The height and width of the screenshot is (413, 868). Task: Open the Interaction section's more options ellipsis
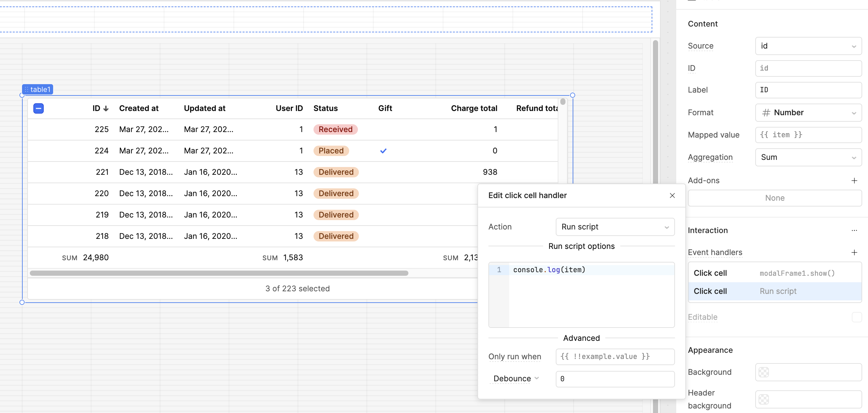854,230
